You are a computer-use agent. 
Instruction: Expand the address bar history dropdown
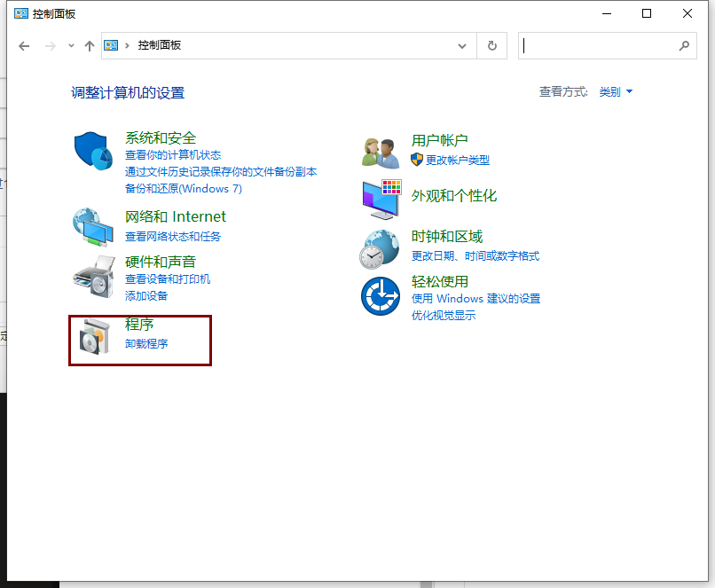462,45
